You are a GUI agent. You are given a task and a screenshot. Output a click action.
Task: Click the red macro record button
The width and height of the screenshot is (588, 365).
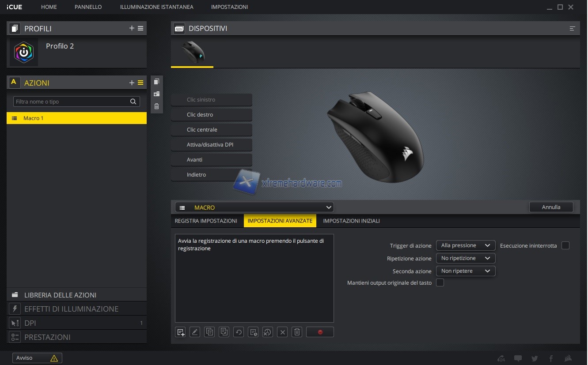click(x=319, y=332)
